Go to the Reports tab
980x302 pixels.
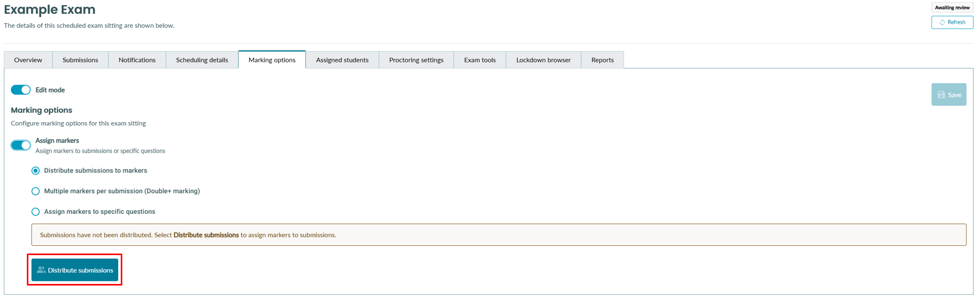[x=602, y=60]
